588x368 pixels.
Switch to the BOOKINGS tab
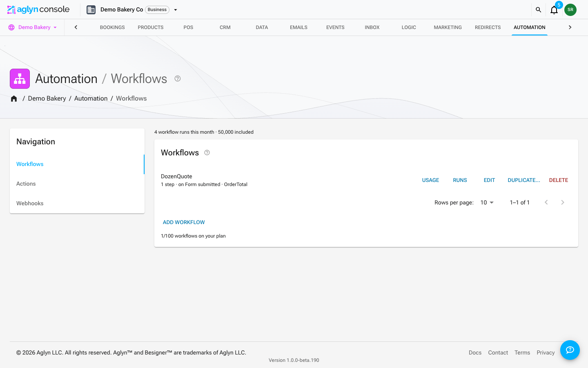tap(112, 27)
